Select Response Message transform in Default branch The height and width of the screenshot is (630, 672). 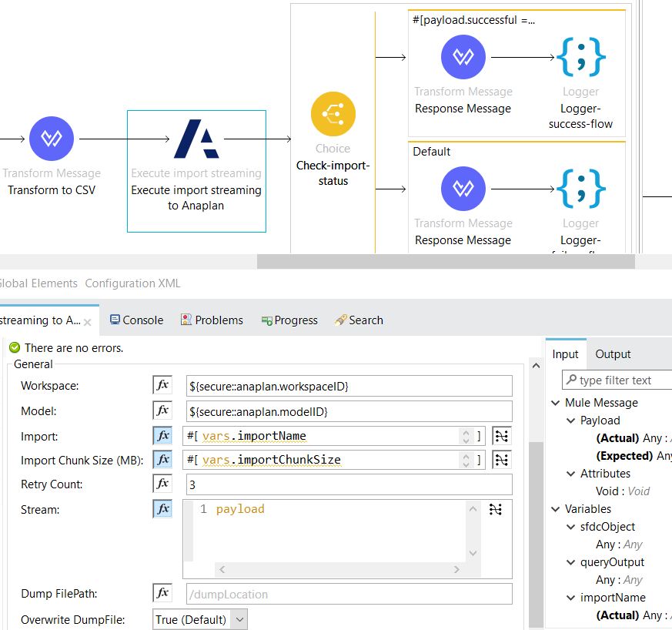click(463, 189)
